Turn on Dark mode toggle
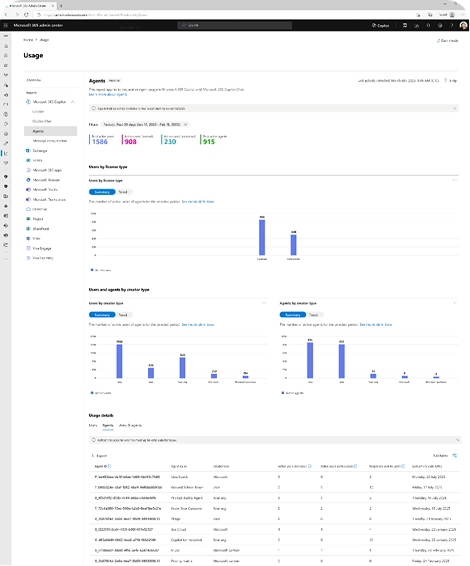This screenshot has width=470, height=566. click(448, 41)
